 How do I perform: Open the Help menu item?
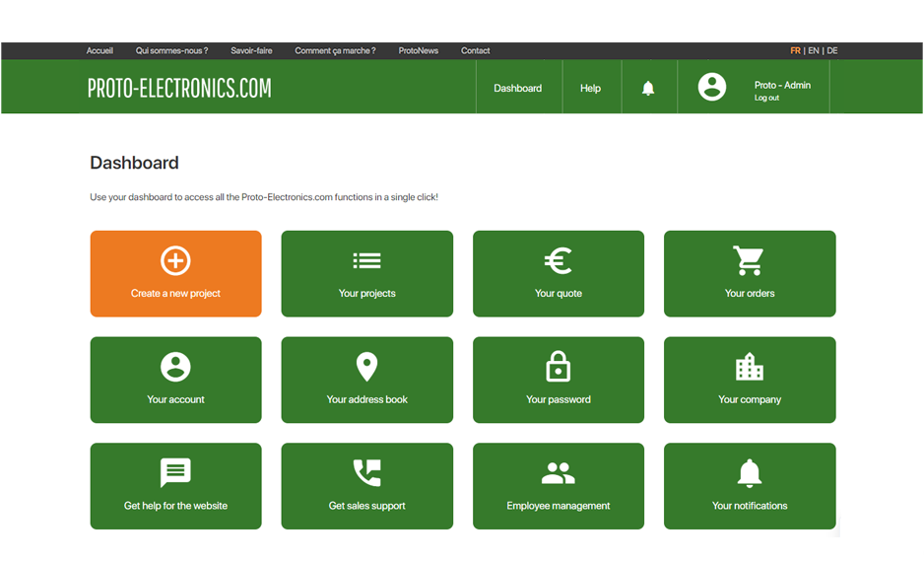(590, 89)
